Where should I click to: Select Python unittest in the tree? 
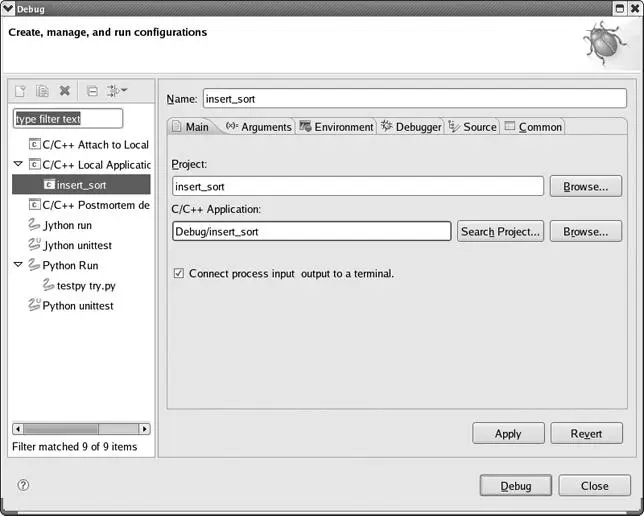77,305
